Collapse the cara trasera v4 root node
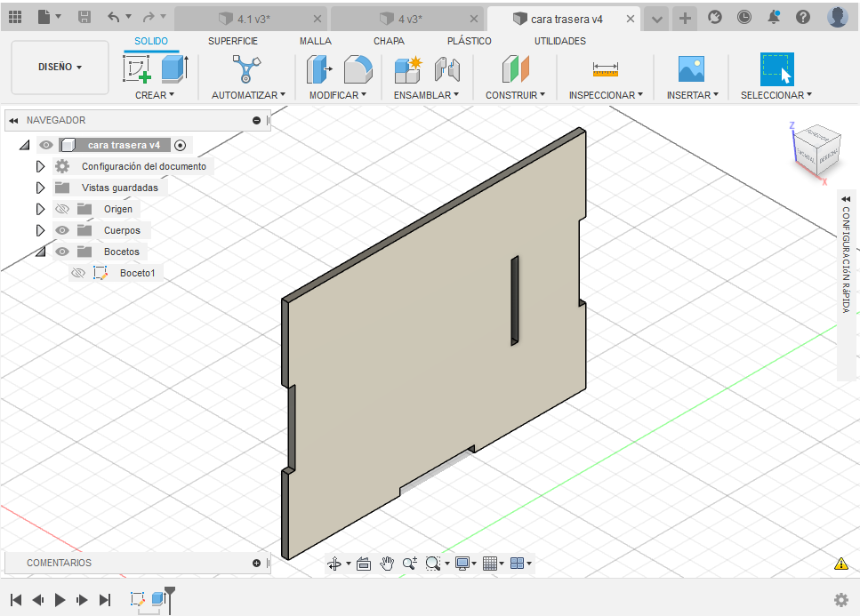 tap(25, 145)
